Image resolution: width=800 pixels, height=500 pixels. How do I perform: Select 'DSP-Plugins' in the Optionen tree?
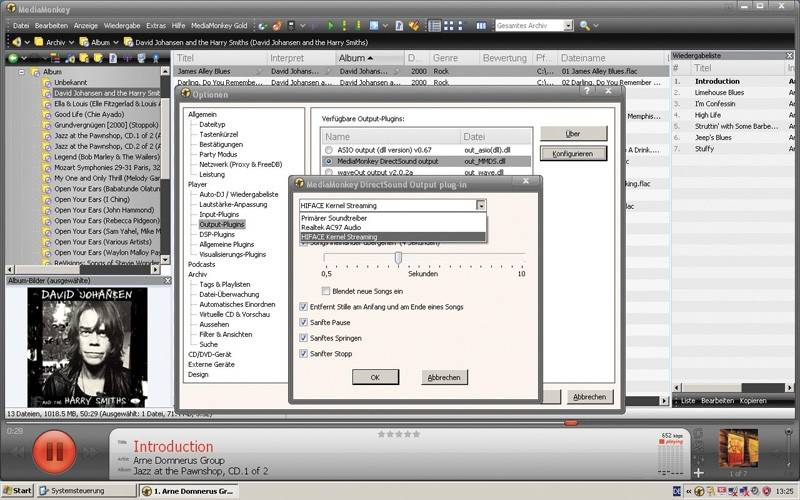point(217,234)
